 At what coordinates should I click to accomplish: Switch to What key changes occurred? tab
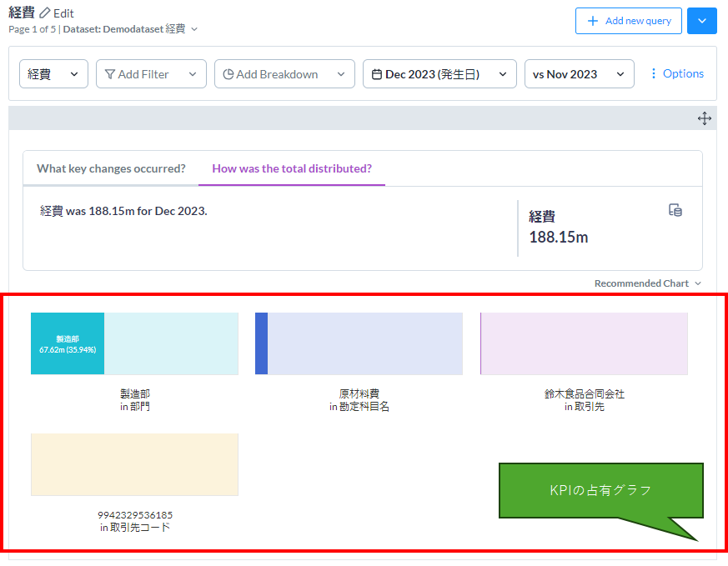(x=111, y=168)
